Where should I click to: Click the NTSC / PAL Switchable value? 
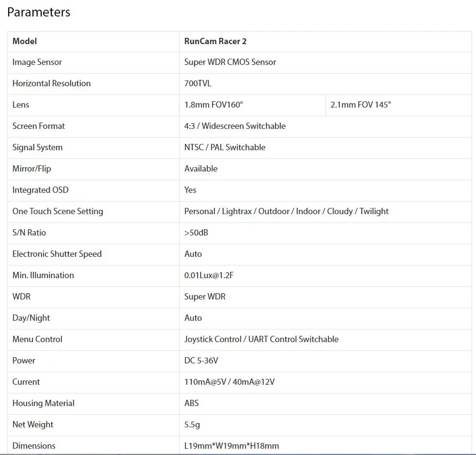point(225,147)
